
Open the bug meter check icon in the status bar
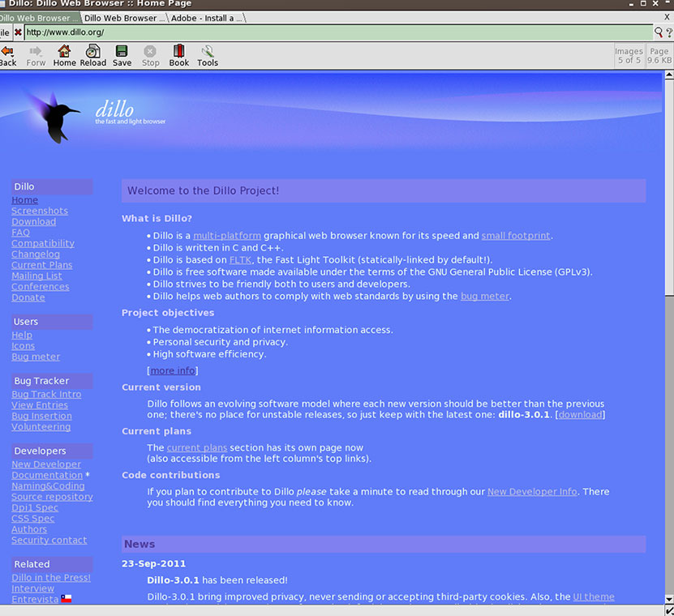(x=669, y=610)
